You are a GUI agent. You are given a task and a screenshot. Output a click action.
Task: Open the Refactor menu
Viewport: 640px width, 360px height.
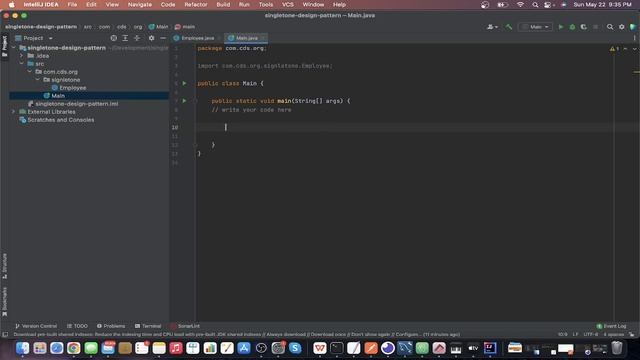(x=196, y=4)
